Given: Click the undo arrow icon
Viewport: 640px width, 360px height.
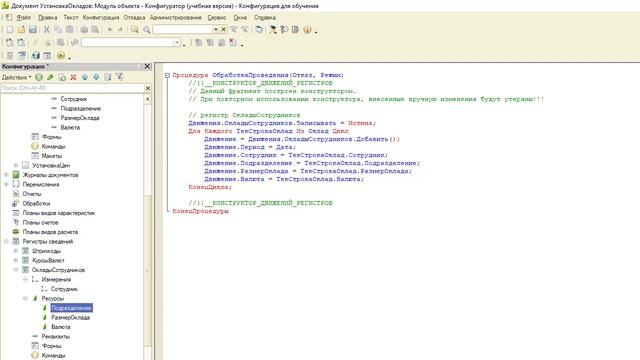Looking at the screenshot, I should 110,29.
